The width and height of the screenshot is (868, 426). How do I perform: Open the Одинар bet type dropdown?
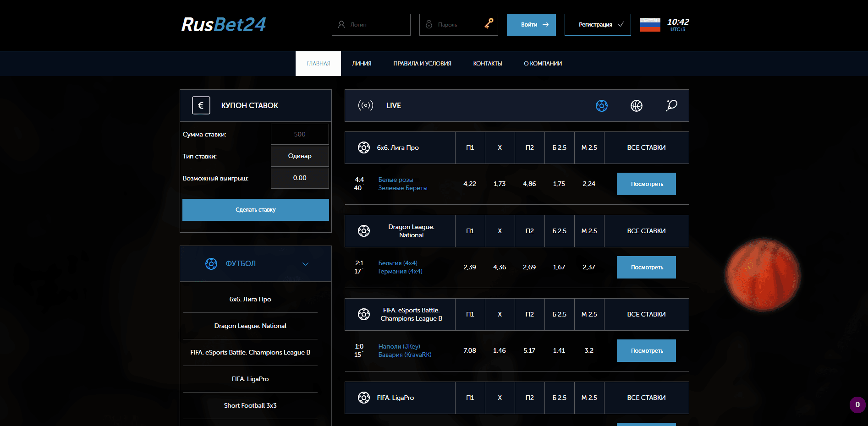[300, 156]
